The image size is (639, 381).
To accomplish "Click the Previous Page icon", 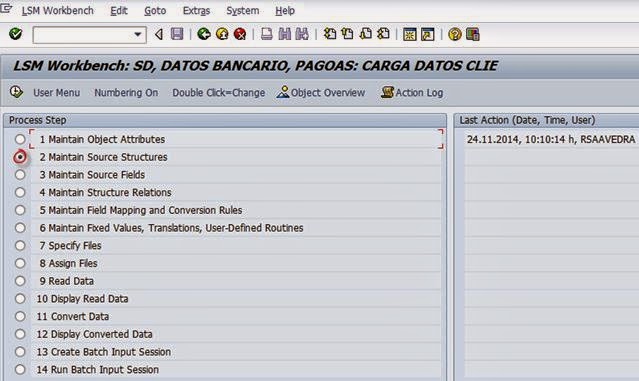I will pos(347,34).
